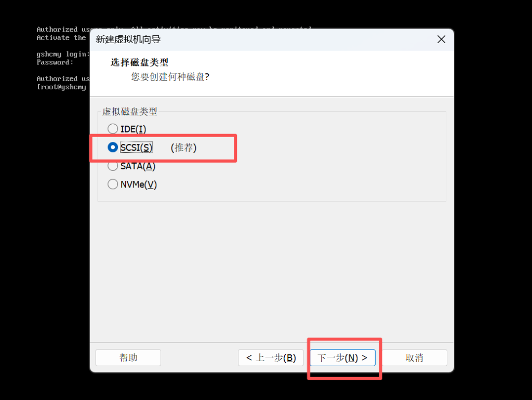Image resolution: width=532 pixels, height=400 pixels.
Task: Click the Activate the terminal line
Action: (x=61, y=37)
